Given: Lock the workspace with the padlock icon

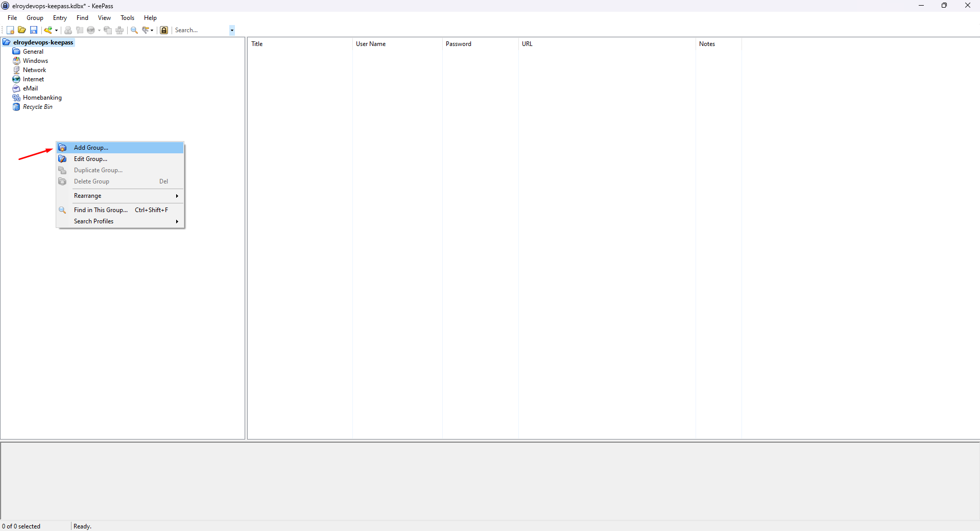Looking at the screenshot, I should tap(164, 30).
